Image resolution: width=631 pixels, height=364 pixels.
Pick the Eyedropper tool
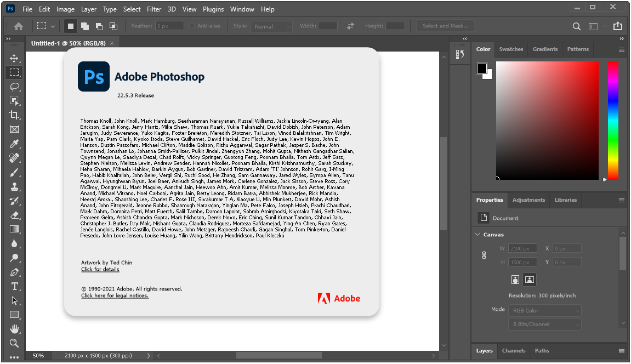coord(14,144)
